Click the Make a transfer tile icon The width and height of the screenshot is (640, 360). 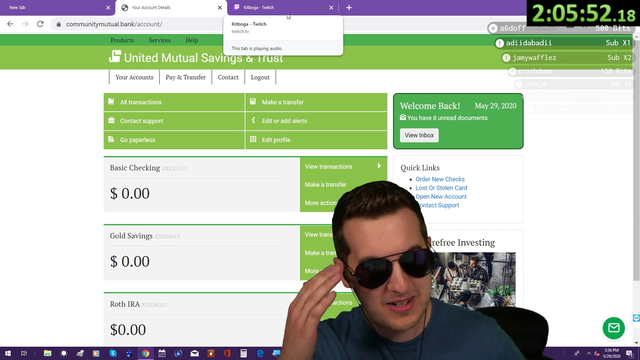(253, 101)
